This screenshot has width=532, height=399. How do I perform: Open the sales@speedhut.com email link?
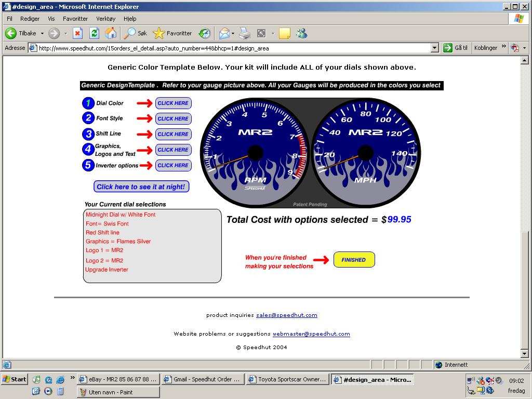[286, 315]
